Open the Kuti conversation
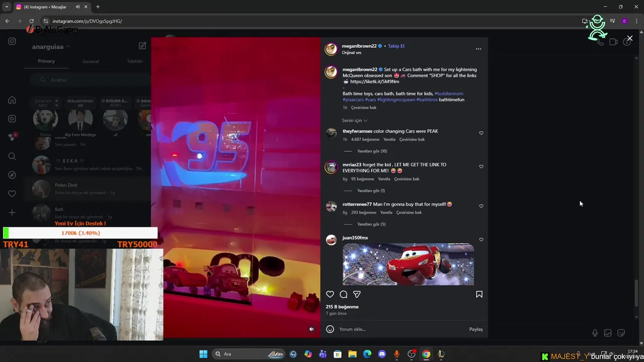The height and width of the screenshot is (362, 644). [x=88, y=213]
